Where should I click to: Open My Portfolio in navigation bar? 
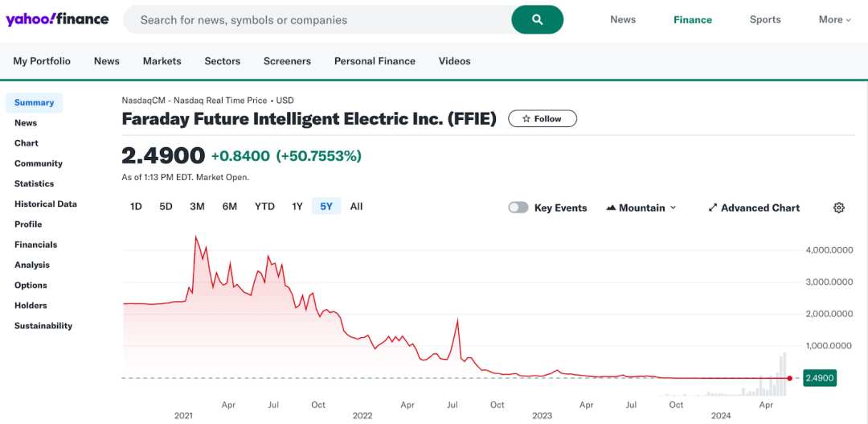coord(42,61)
